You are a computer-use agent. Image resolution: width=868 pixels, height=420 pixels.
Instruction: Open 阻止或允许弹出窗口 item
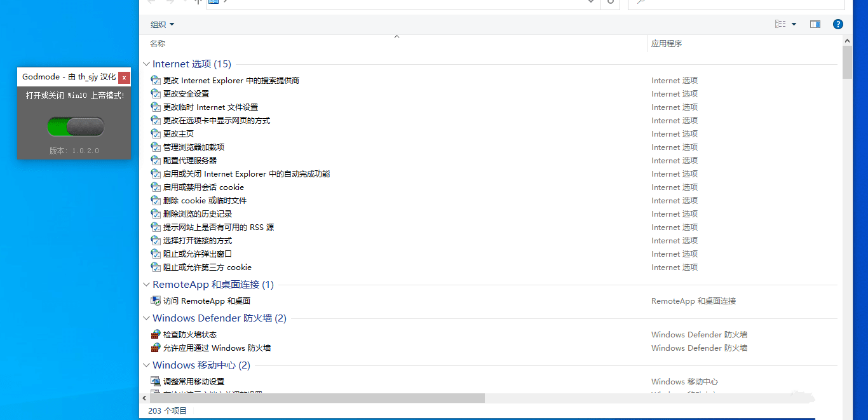[x=198, y=254]
